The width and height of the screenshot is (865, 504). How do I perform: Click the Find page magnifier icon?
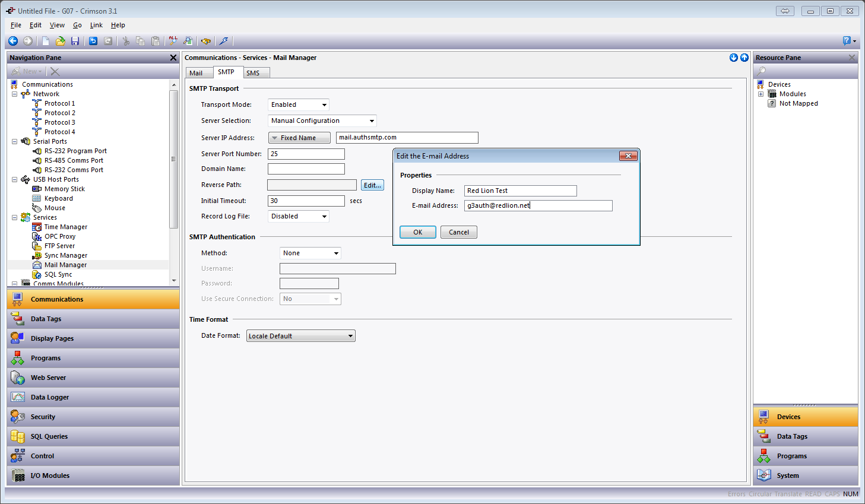tap(188, 41)
